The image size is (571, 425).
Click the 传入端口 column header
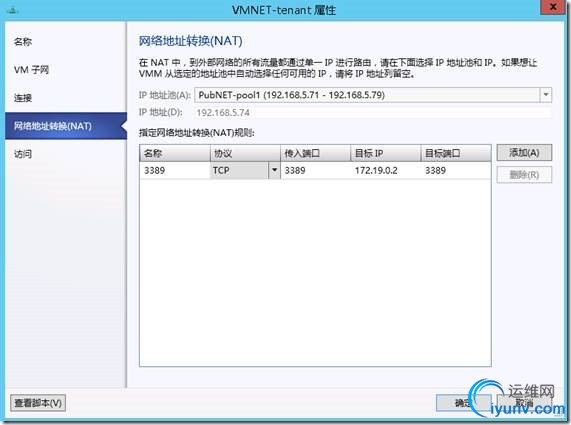pyautogui.click(x=316, y=153)
